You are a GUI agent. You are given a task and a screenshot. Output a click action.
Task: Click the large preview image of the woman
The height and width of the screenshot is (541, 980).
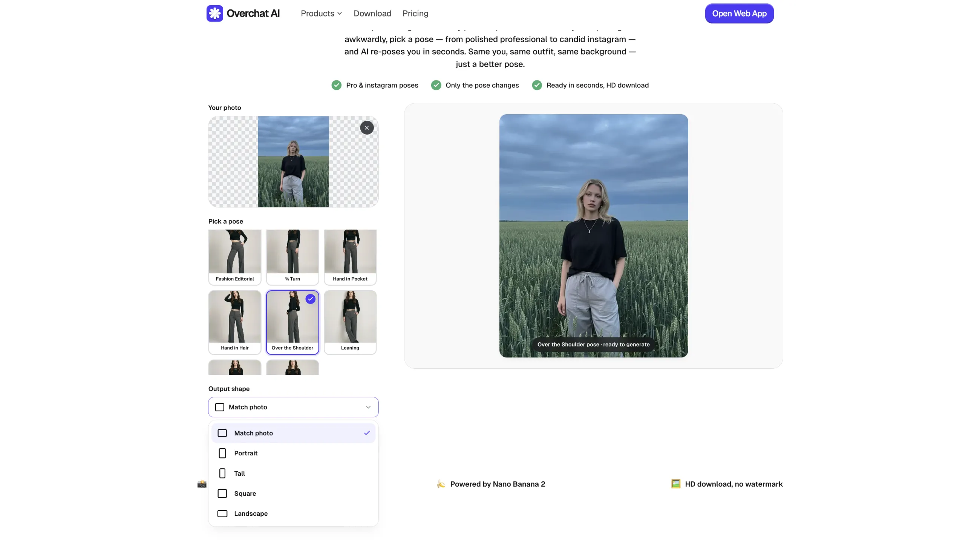(594, 236)
